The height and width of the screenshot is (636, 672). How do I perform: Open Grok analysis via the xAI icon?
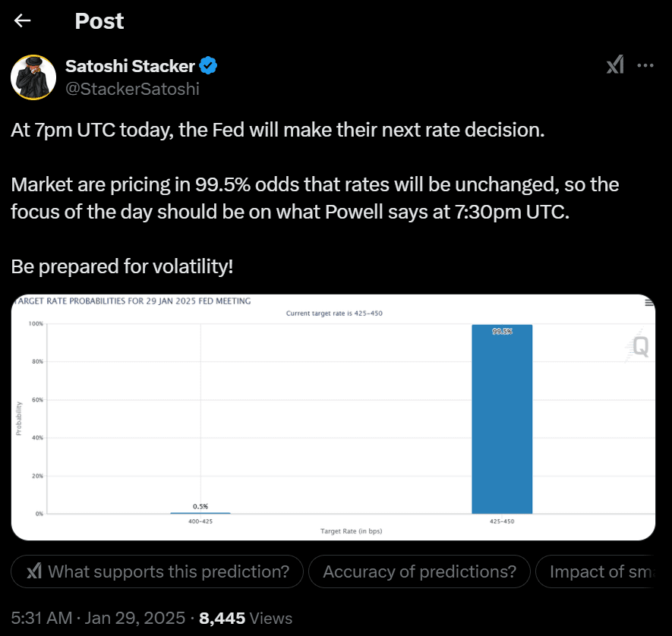(x=615, y=65)
